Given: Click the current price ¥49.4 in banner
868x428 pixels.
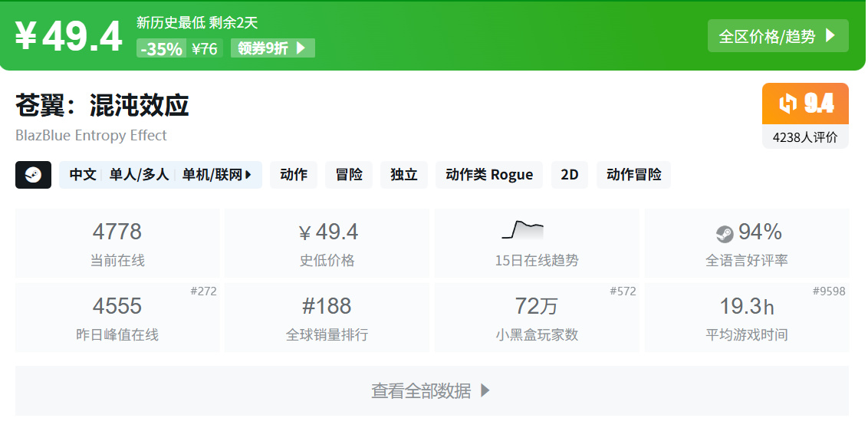Looking at the screenshot, I should [68, 37].
